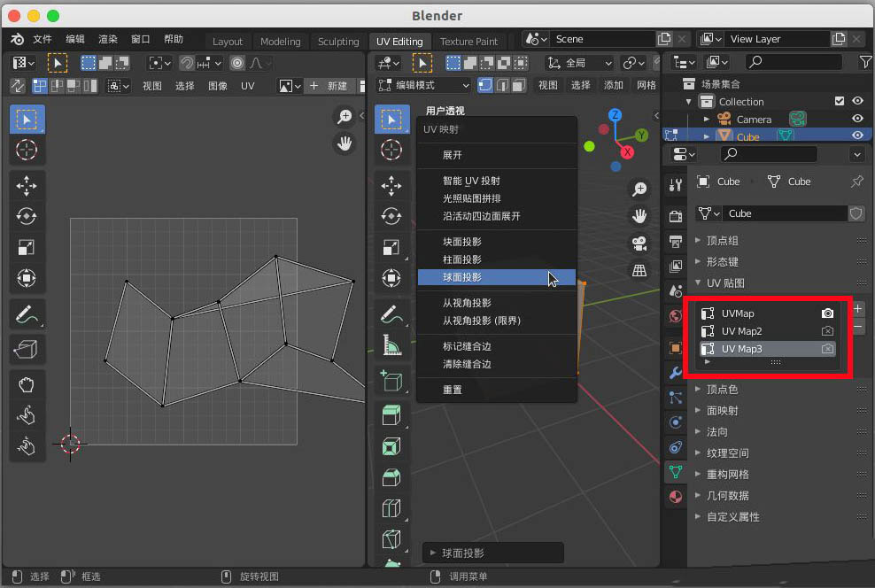Hide the Collection with its eye icon
This screenshot has width=875, height=588.
coord(857,101)
